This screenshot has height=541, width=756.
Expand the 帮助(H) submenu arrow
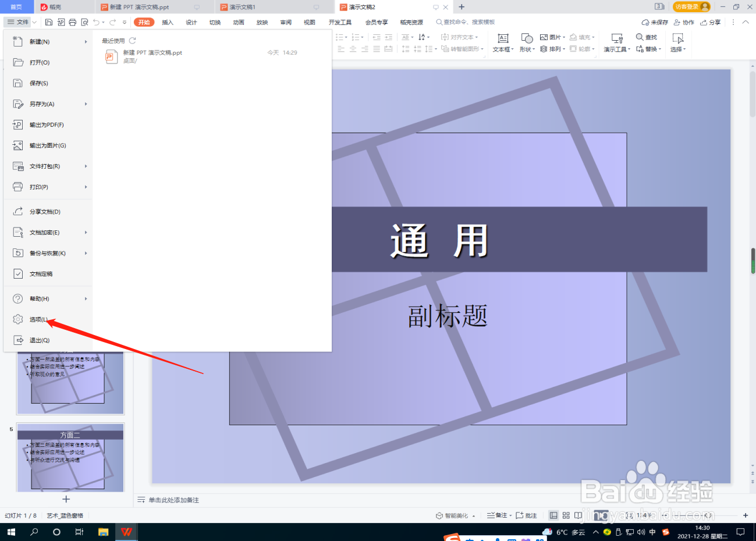[x=86, y=299]
